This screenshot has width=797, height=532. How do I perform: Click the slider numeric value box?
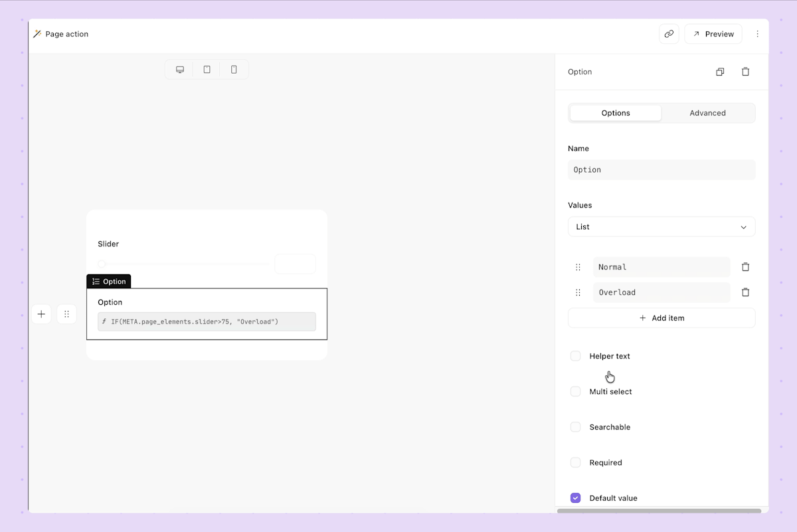click(295, 264)
